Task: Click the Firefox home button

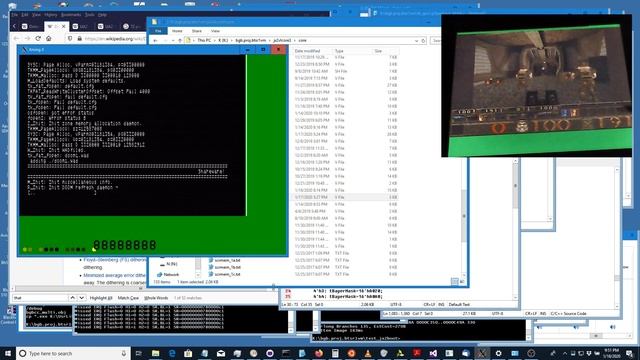Action: (x=49, y=38)
